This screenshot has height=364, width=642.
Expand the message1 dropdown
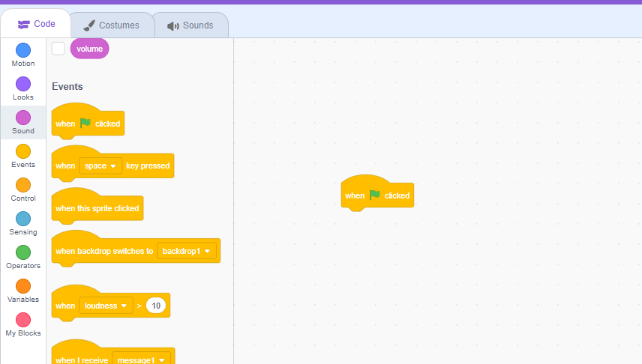(142, 360)
